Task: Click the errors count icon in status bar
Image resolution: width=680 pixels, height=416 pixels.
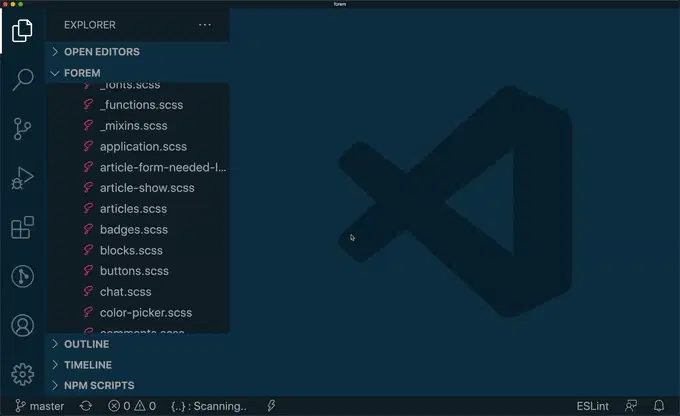Action: [x=119, y=406]
